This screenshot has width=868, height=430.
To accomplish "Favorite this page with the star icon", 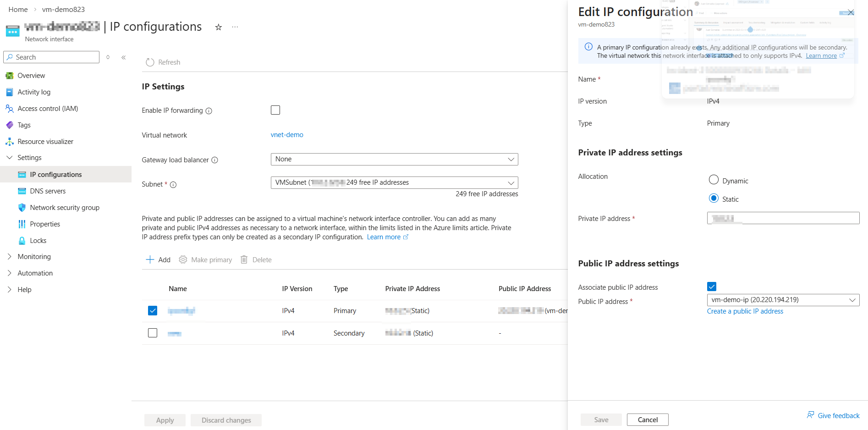I will [x=219, y=27].
